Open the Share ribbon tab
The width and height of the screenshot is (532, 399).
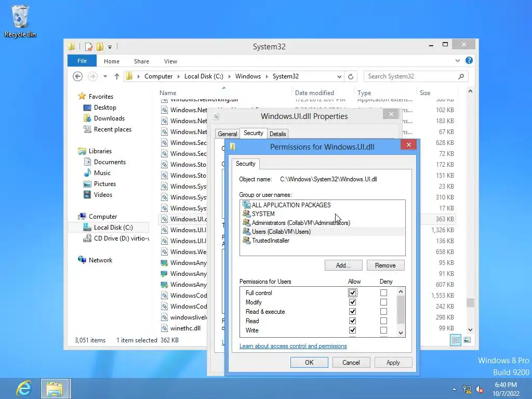[141, 61]
